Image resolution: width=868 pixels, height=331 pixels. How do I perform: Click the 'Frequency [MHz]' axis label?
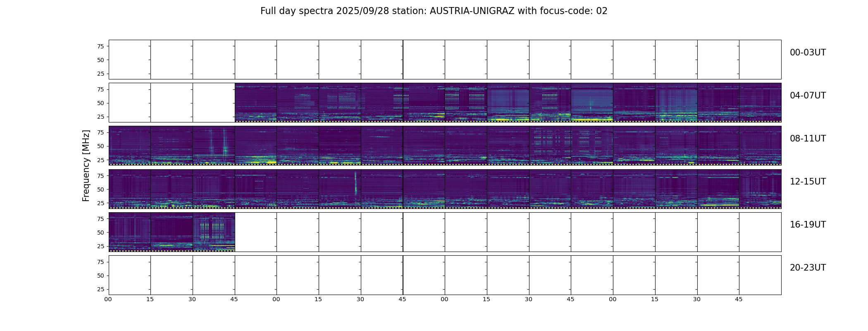pyautogui.click(x=86, y=166)
